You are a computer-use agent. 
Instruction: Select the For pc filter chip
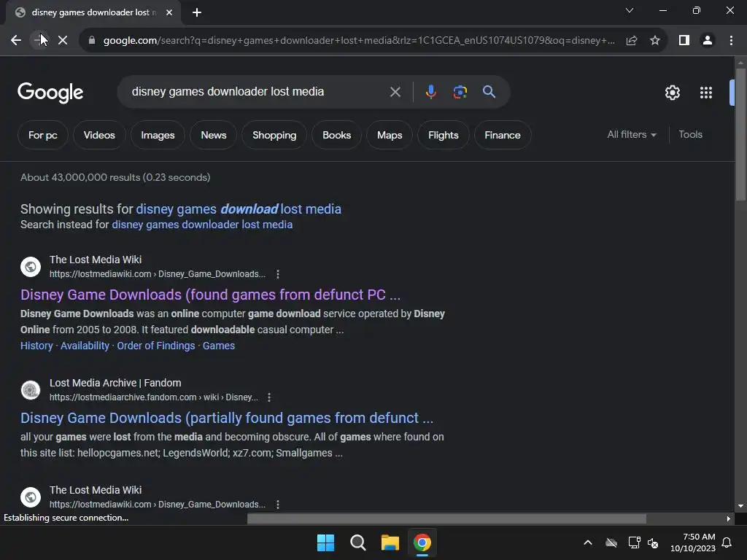(43, 135)
